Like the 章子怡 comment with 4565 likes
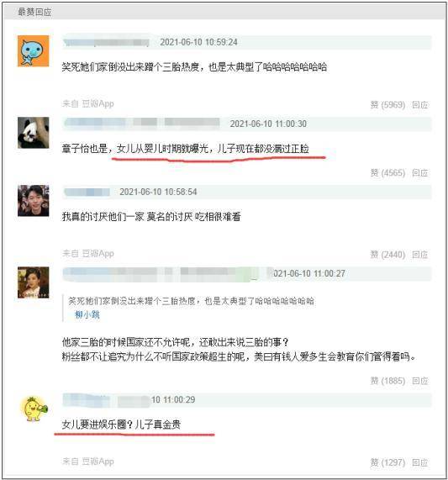The image size is (448, 480). click(x=387, y=173)
